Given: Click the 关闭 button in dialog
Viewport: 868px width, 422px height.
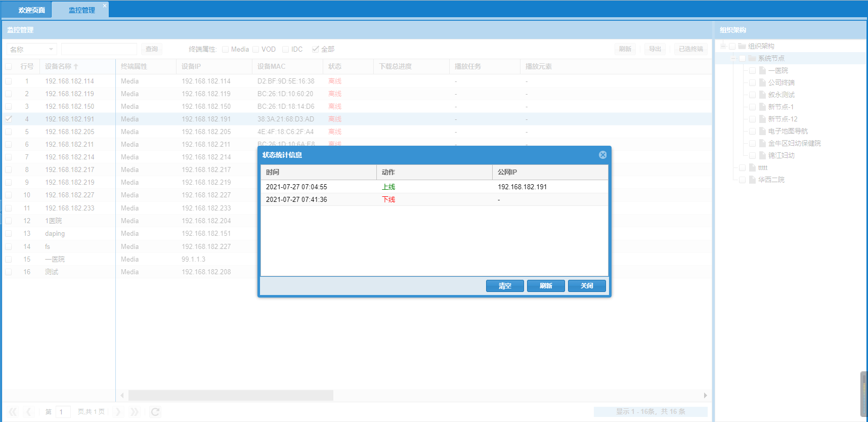Looking at the screenshot, I should (587, 286).
